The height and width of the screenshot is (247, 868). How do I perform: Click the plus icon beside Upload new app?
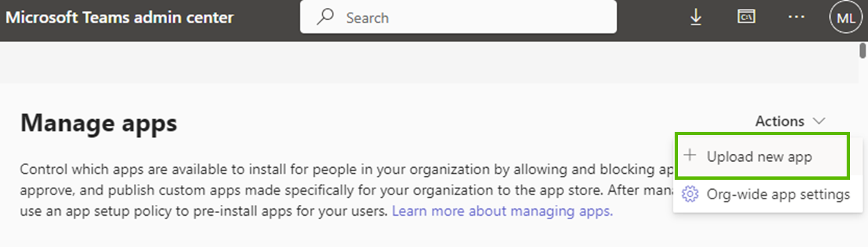point(691,155)
